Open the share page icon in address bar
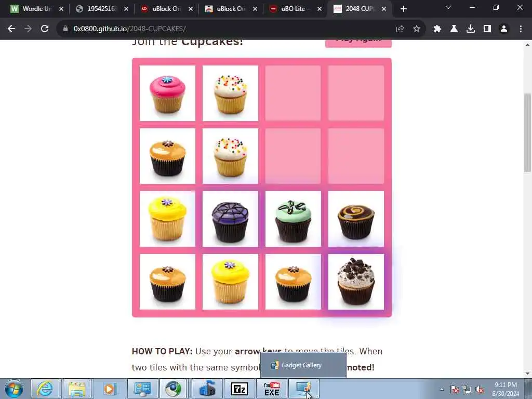The height and width of the screenshot is (399, 532). pyautogui.click(x=400, y=29)
